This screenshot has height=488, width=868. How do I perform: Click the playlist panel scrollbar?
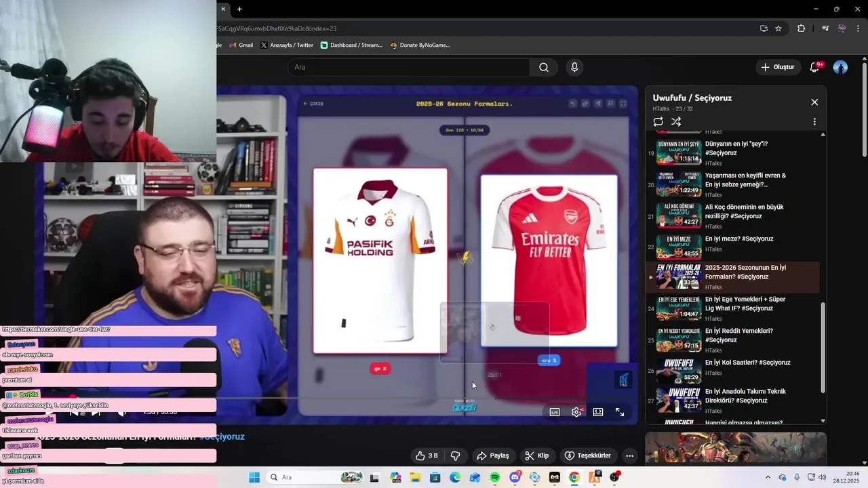pos(823,347)
